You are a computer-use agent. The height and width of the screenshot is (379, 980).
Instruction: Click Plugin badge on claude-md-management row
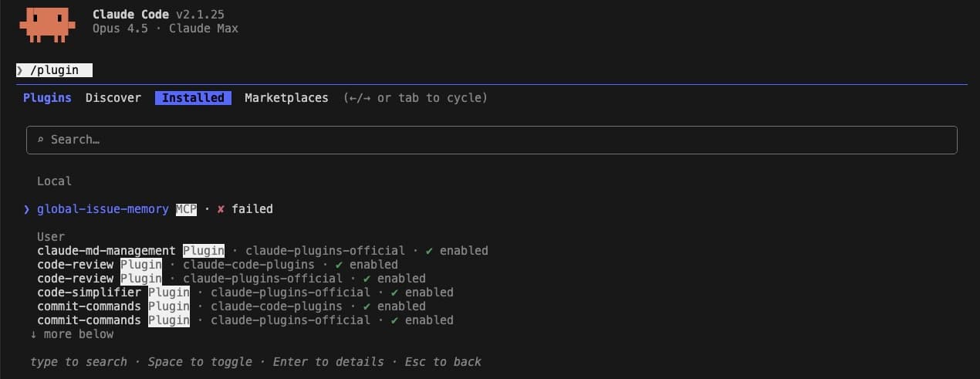point(204,251)
